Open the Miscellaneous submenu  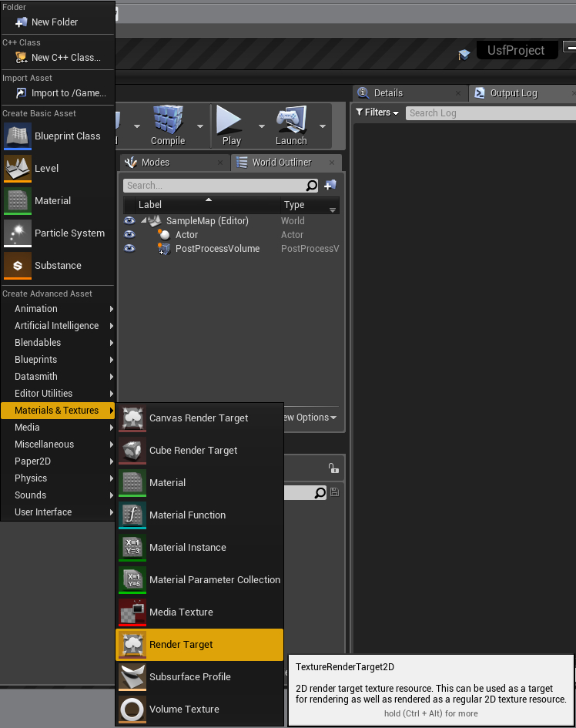58,445
